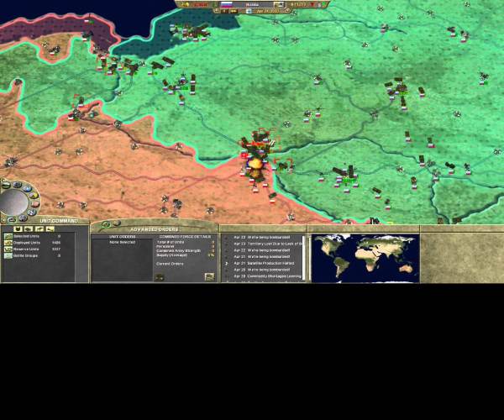Click the Selected Units row icon

[8, 236]
